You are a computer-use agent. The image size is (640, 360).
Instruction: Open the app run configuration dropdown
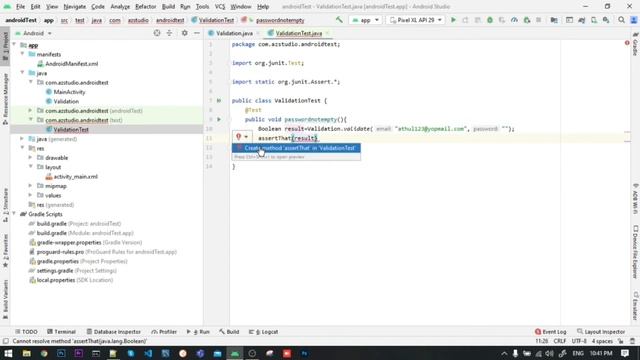[366, 20]
